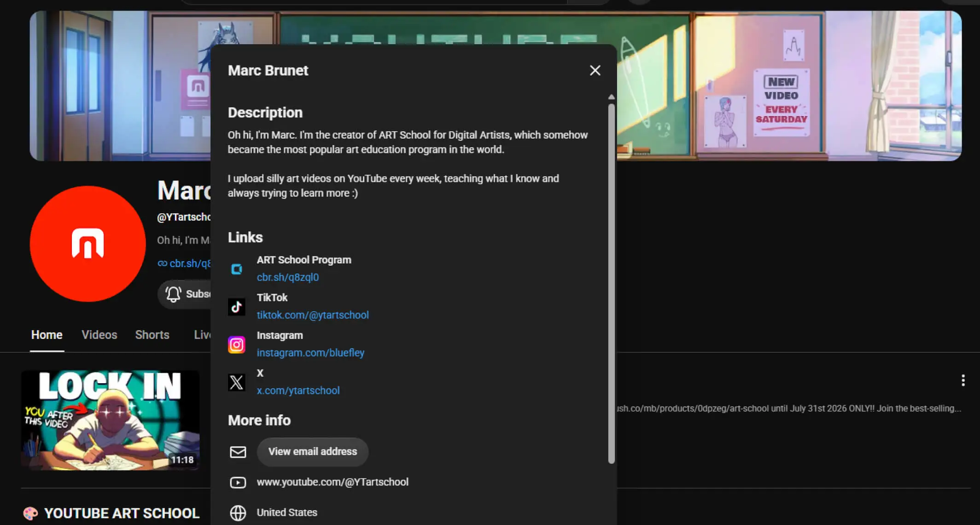Switch to the Home tab
Image resolution: width=980 pixels, height=525 pixels.
[x=47, y=335]
